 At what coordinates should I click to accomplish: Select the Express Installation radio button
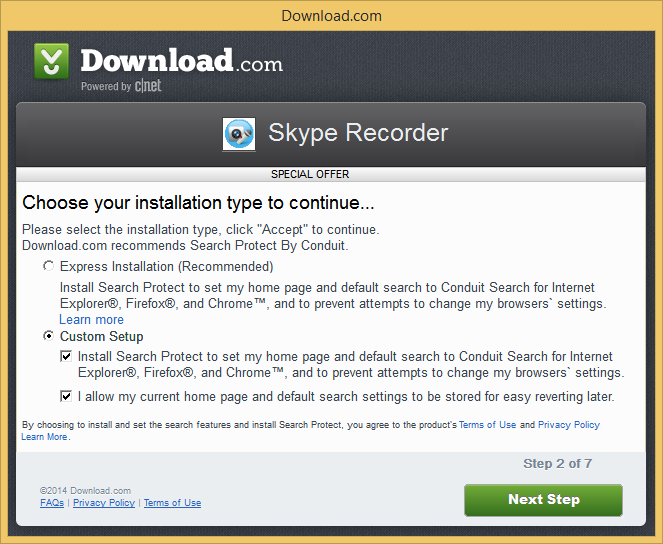[x=49, y=266]
